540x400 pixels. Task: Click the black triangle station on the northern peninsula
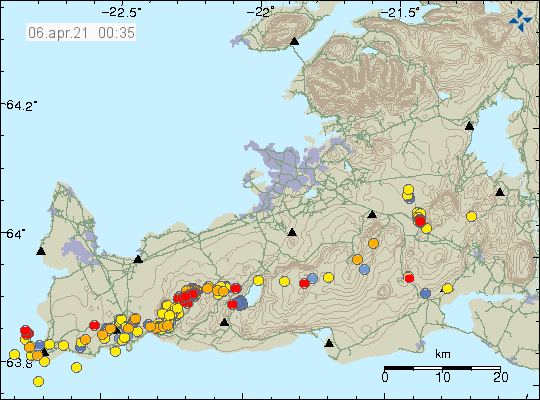(x=294, y=41)
